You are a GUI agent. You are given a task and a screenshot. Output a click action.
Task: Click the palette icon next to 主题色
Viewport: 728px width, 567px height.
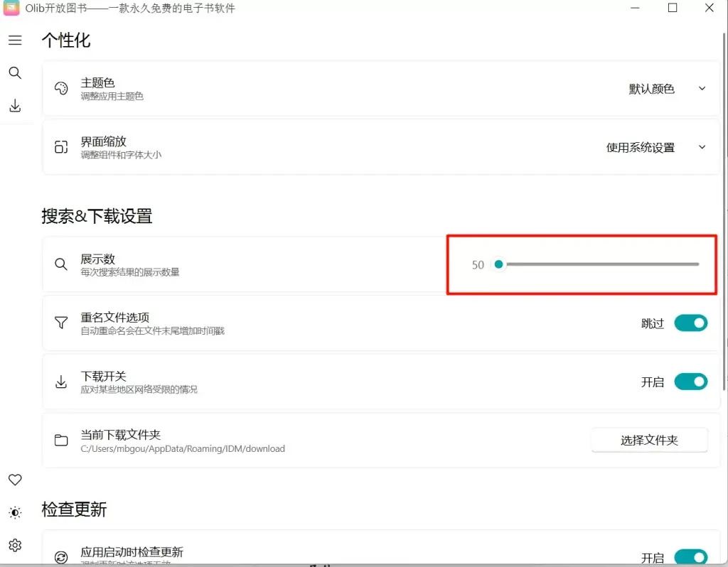pos(62,89)
